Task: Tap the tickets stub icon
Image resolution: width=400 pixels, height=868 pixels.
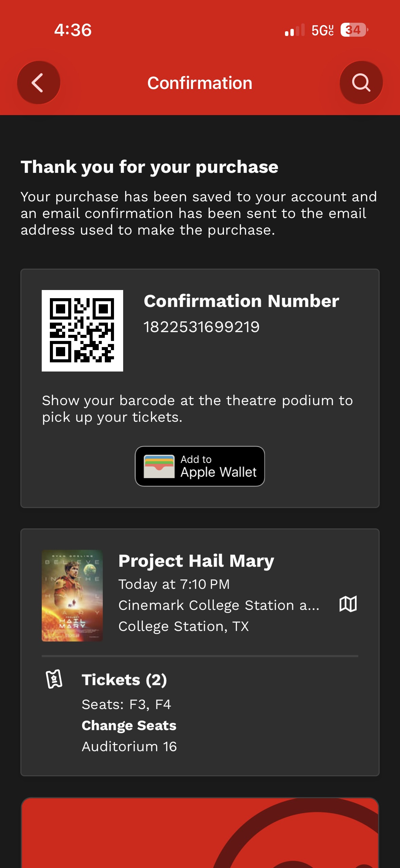Action: tap(54, 679)
